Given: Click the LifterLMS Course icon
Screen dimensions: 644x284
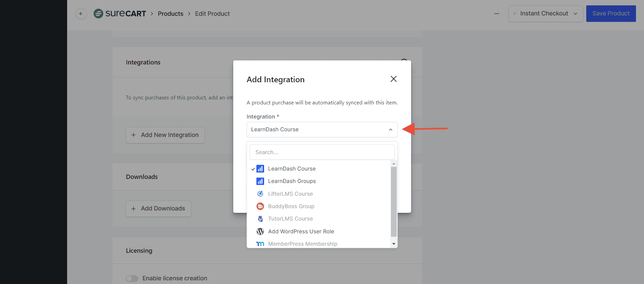Looking at the screenshot, I should tap(260, 194).
